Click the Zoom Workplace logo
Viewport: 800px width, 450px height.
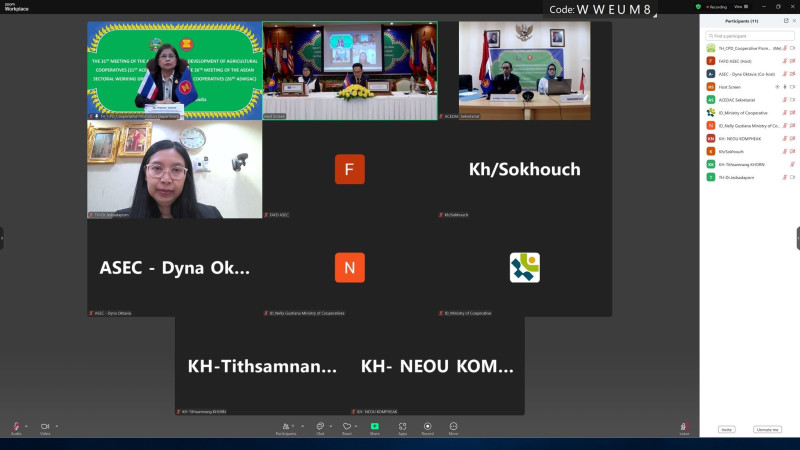(x=16, y=7)
